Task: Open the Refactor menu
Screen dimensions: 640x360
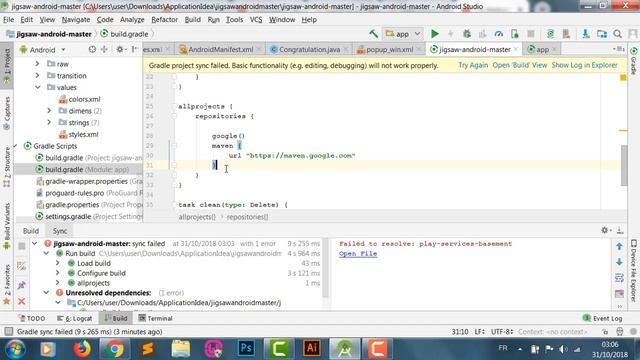Action: point(164,20)
